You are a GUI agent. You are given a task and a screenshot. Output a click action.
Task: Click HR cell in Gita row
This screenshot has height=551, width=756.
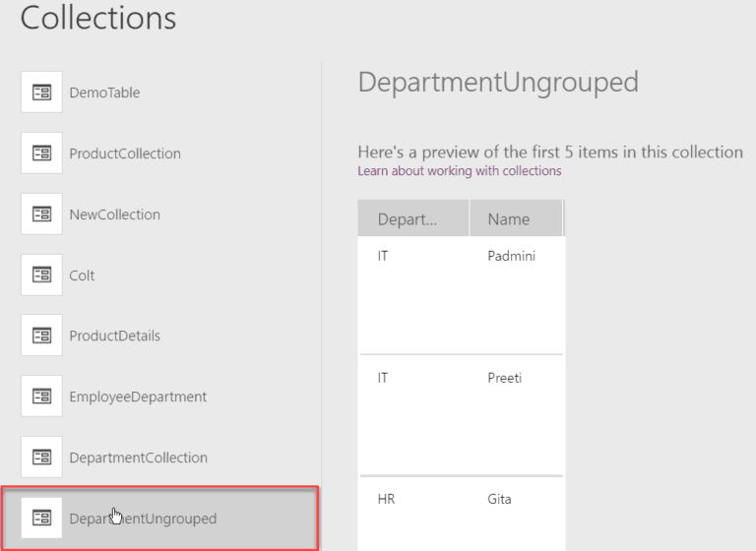click(386, 499)
